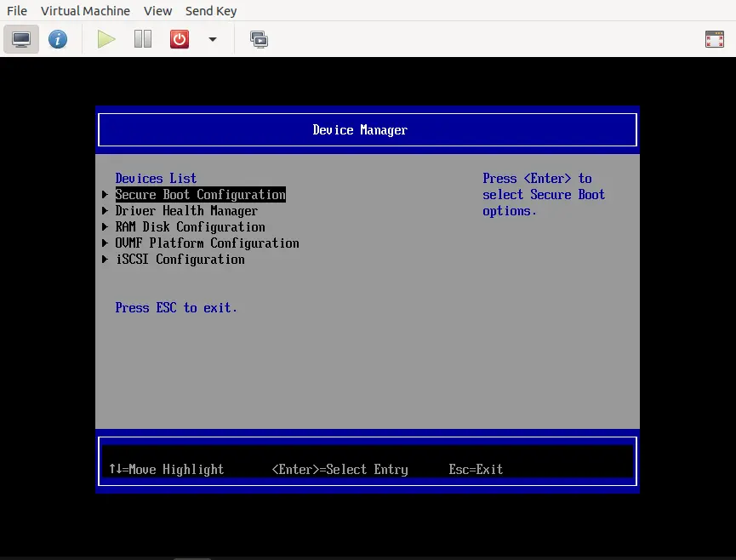Choose Driver Health Manager in the list
The height and width of the screenshot is (560, 736).
pyautogui.click(x=186, y=211)
